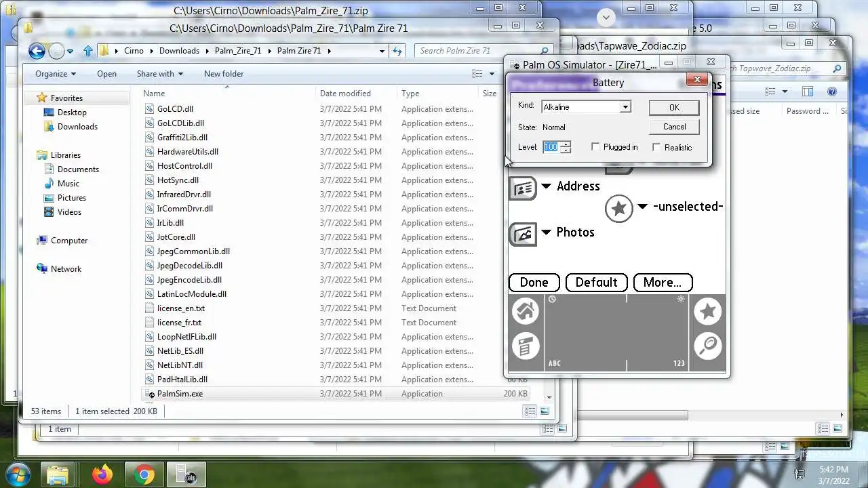Select Network in the navigation pane
Image resolution: width=868 pixels, height=488 pixels.
point(66,269)
